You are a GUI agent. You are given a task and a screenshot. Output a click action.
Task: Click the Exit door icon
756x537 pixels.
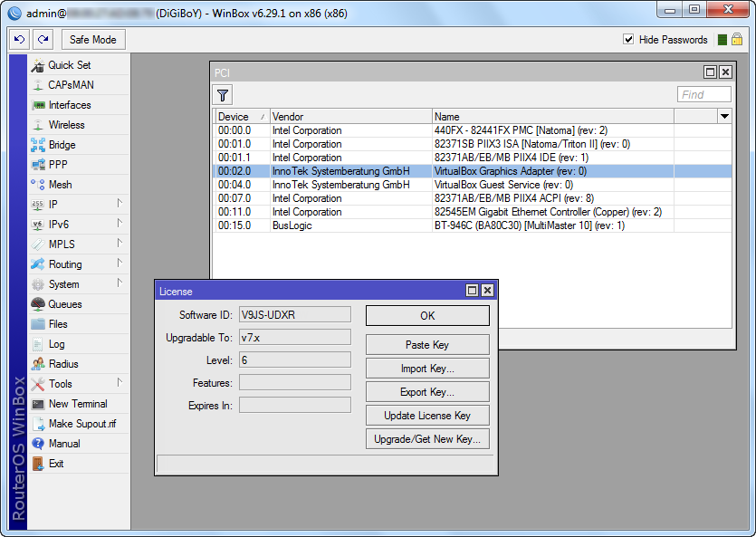point(38,464)
